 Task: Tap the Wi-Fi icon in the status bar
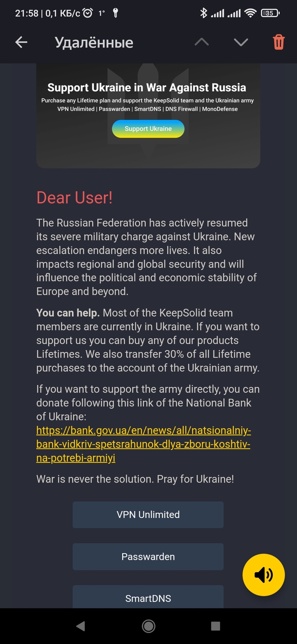point(250,13)
